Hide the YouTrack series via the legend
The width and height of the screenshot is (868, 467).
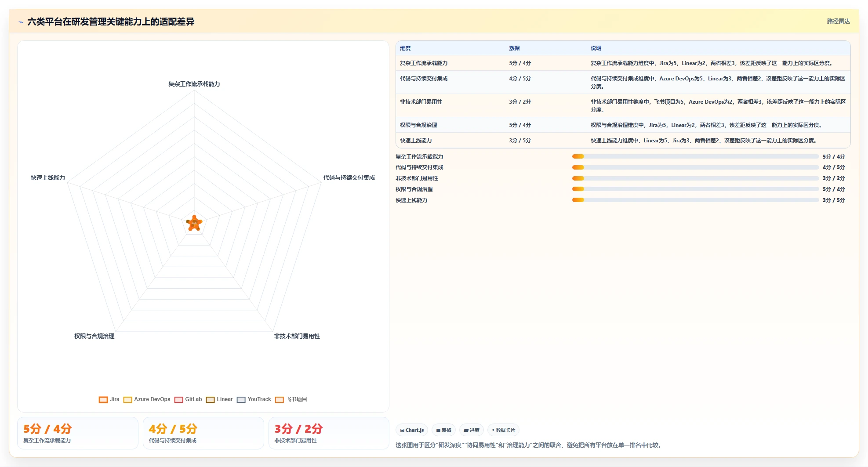(254, 399)
